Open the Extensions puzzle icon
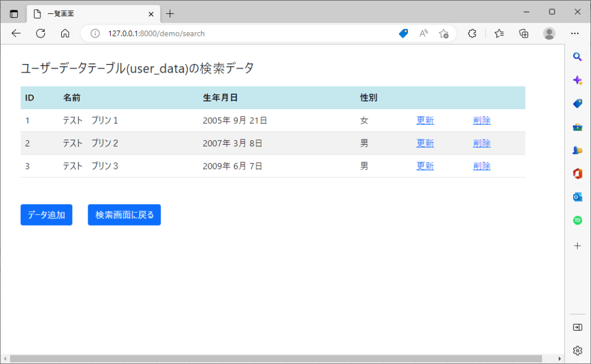The height and width of the screenshot is (364, 591). click(x=472, y=33)
